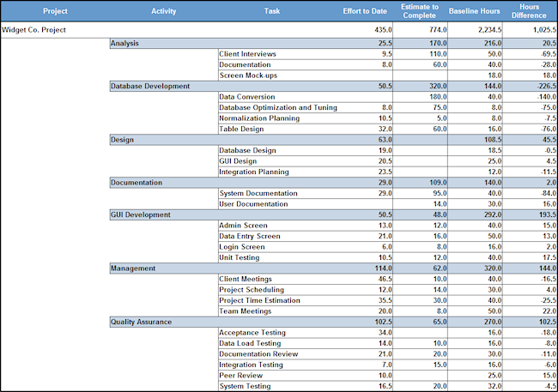This screenshot has width=558, height=392.
Task: Click Table Design Hours Difference -76.0
Action: coord(549,130)
